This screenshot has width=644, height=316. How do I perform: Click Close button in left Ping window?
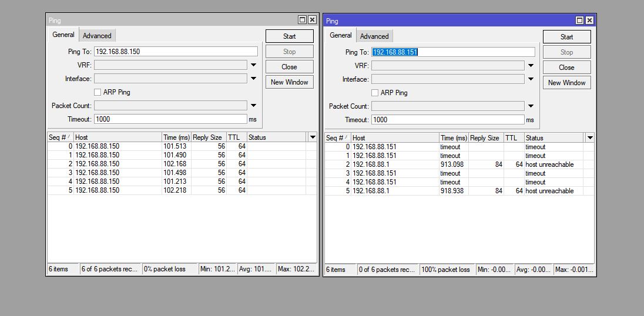[289, 67]
